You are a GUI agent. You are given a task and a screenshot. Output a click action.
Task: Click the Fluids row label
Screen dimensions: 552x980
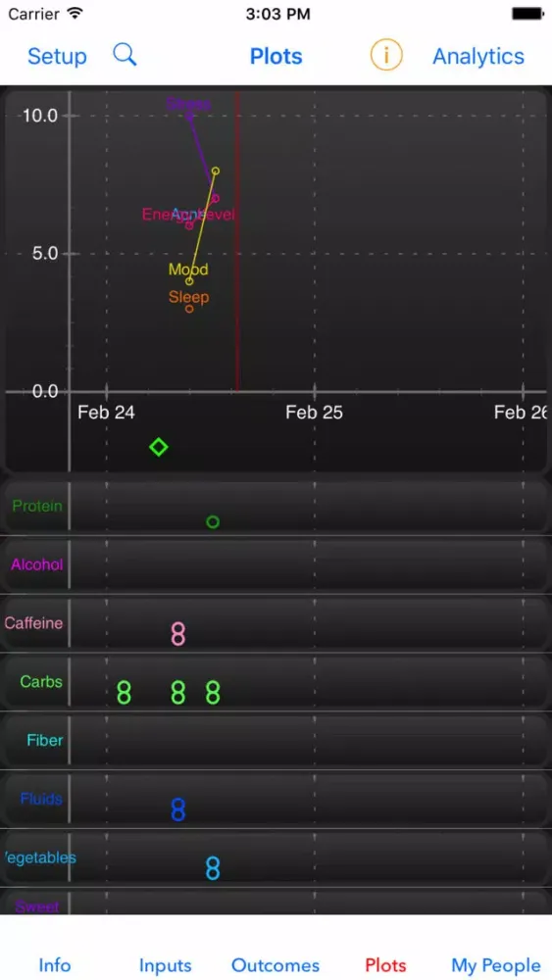pos(41,799)
